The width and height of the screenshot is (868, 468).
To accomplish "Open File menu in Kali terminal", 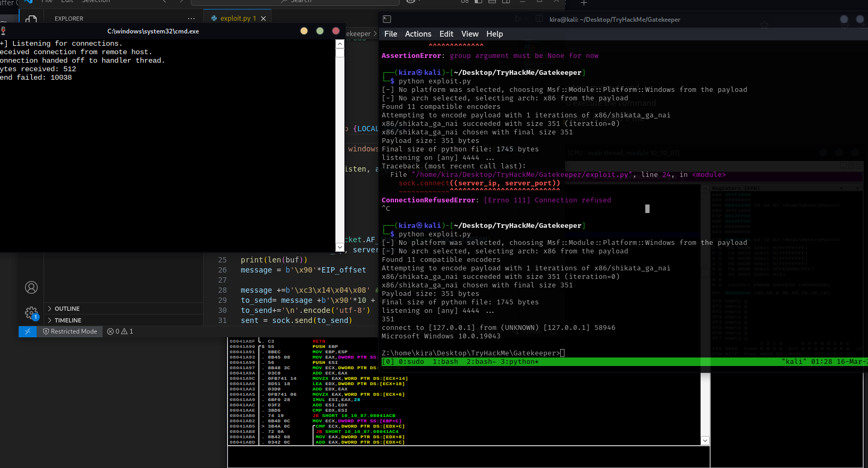I will pyautogui.click(x=391, y=34).
